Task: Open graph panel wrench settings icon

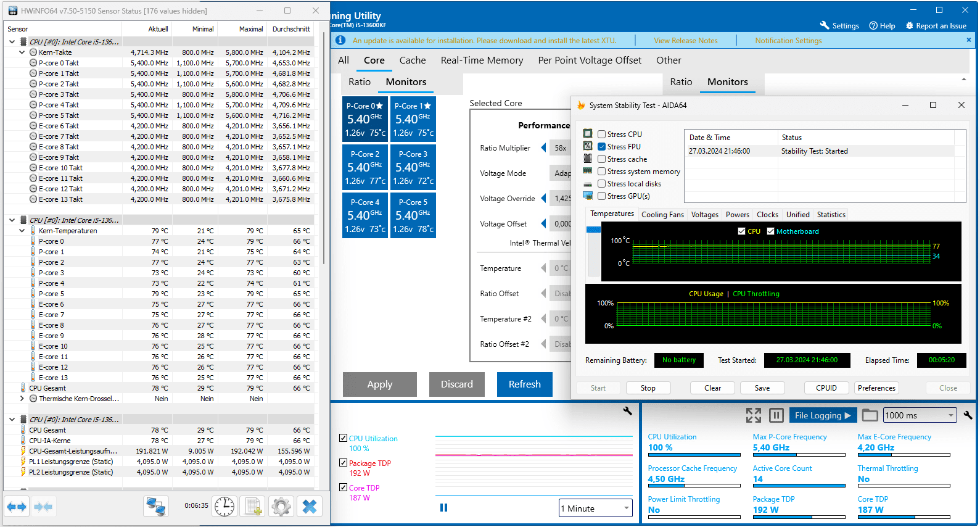Action: tap(628, 410)
